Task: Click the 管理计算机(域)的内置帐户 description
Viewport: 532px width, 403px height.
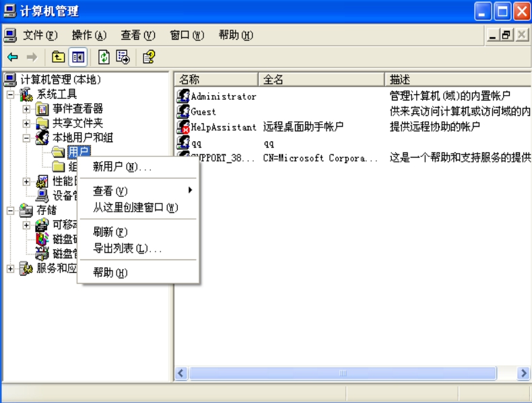Action: [450, 96]
